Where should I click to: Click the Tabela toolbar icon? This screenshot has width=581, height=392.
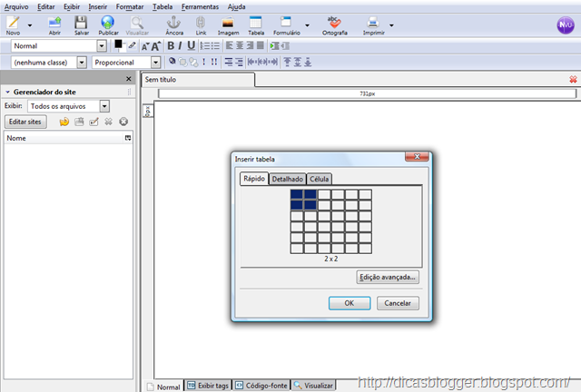[x=256, y=25]
